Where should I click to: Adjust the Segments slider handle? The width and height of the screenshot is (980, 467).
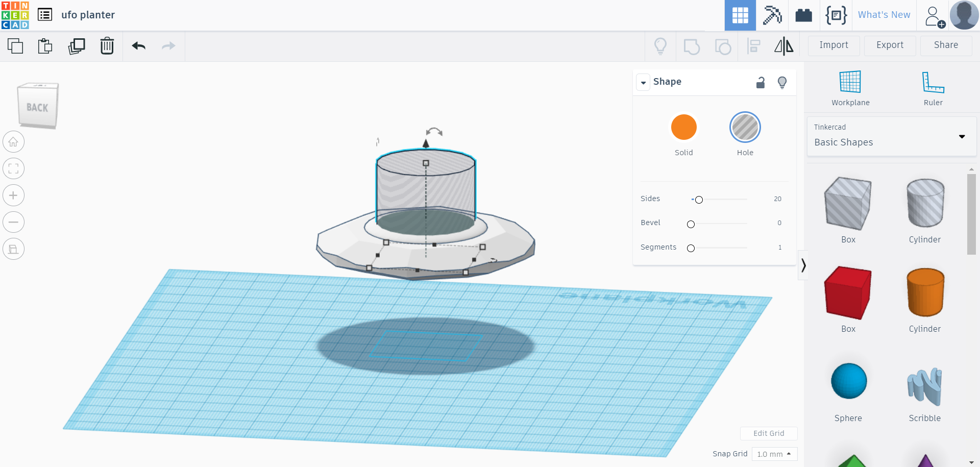691,248
